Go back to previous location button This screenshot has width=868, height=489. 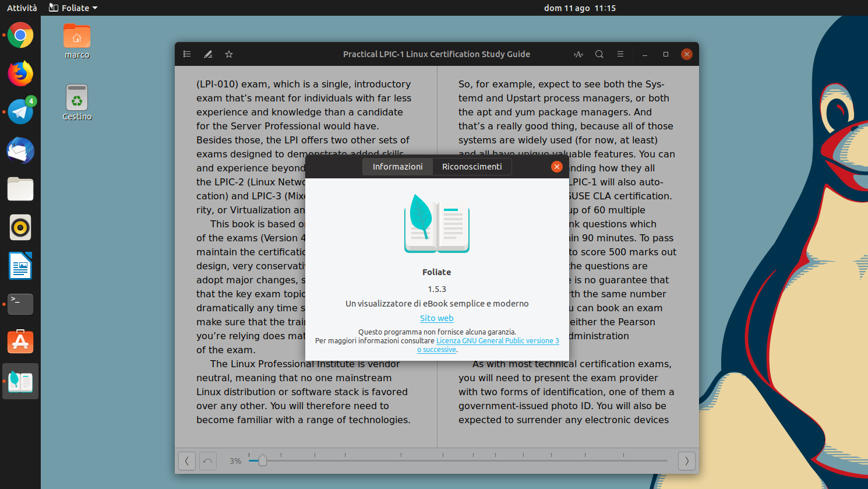point(208,461)
